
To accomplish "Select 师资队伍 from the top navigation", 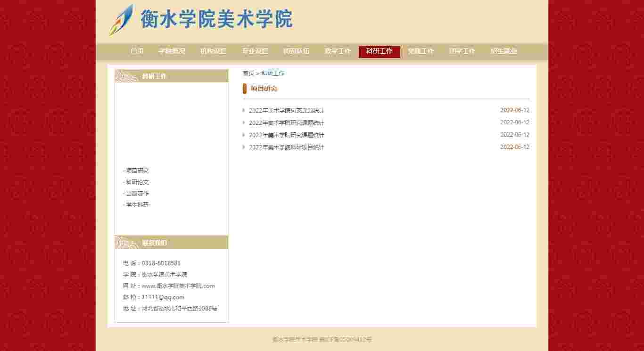I will pos(296,51).
